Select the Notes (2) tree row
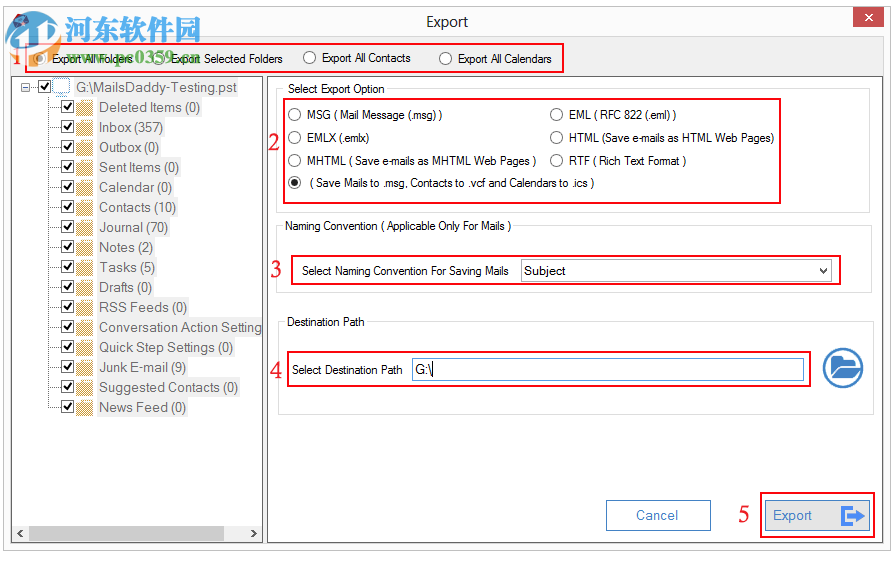Image resolution: width=894 pixels, height=563 pixels. click(x=126, y=247)
